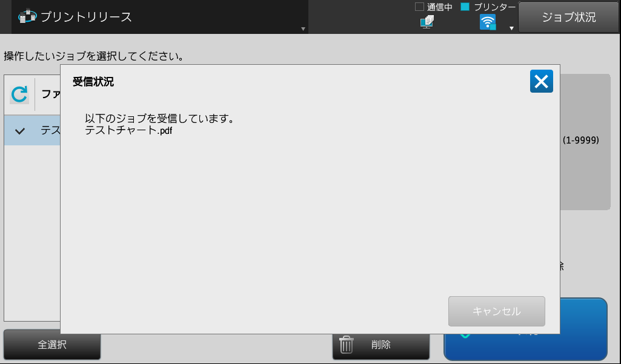Click the trash can icon on the 削除 button

pyautogui.click(x=346, y=345)
